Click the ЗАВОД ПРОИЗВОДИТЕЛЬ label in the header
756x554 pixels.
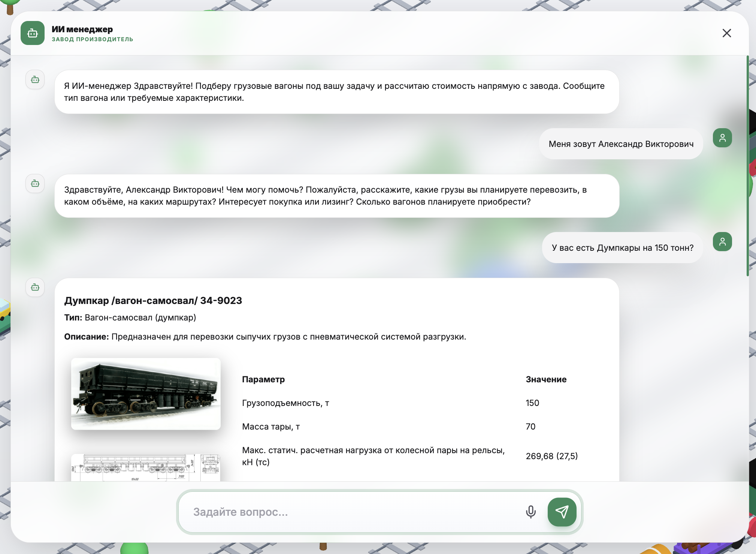click(93, 39)
